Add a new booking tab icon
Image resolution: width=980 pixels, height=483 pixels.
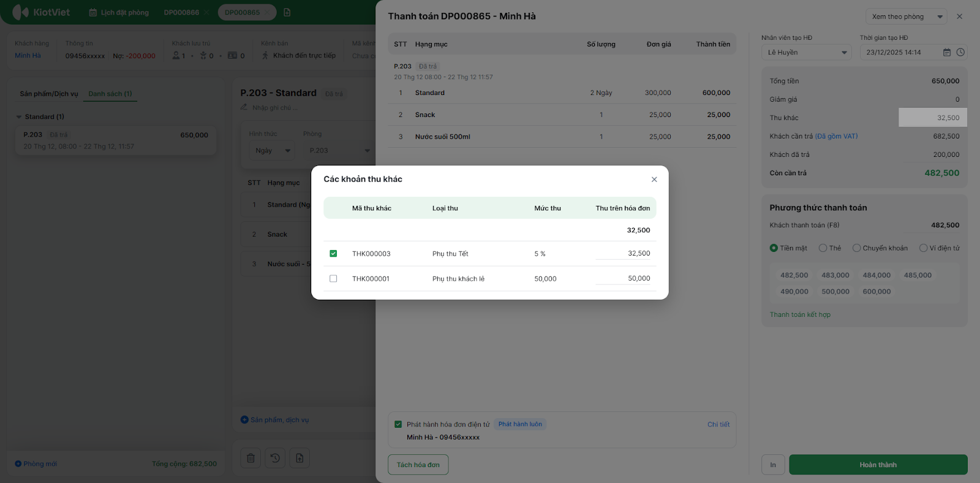(287, 12)
